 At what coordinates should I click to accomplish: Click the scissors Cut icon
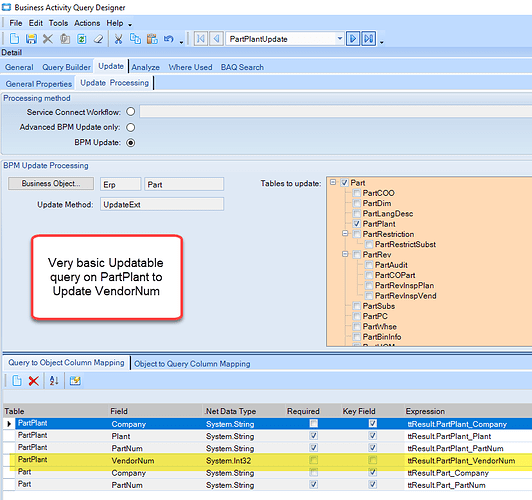118,39
